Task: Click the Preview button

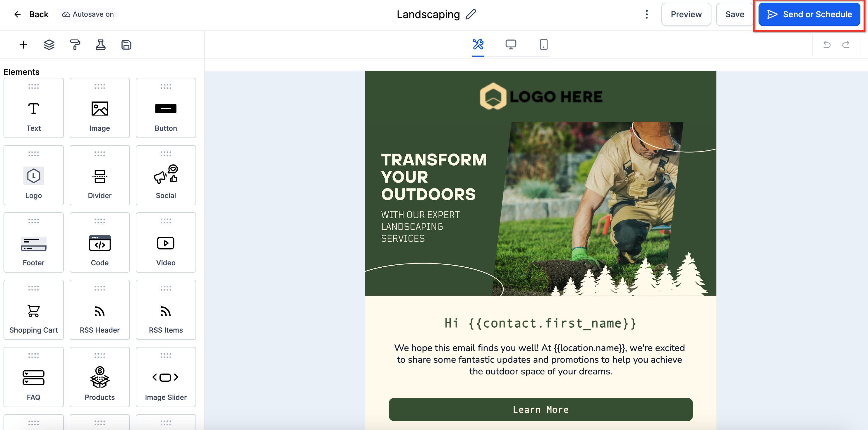Action: [686, 14]
